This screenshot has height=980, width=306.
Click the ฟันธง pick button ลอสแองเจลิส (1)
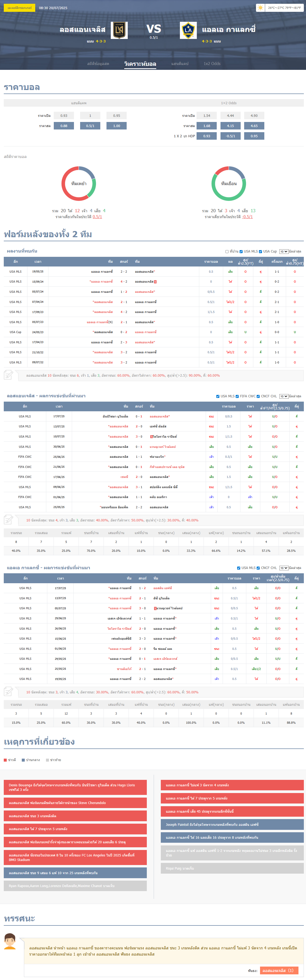point(279,971)
